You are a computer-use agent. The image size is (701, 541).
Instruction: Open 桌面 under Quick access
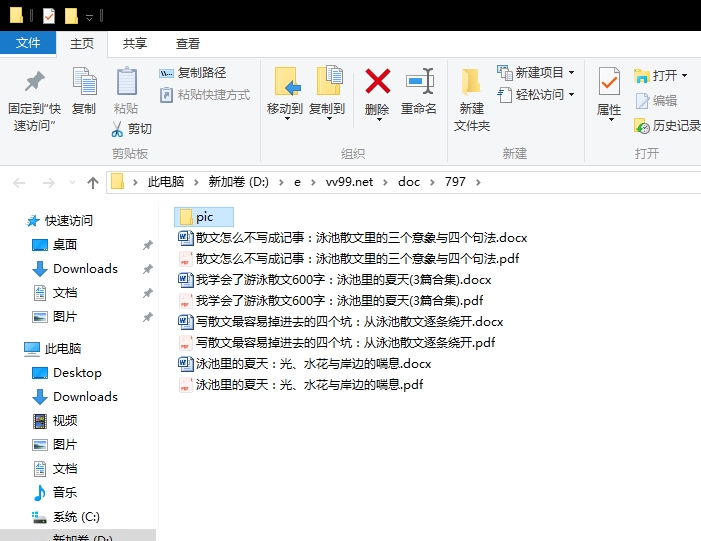click(55, 245)
